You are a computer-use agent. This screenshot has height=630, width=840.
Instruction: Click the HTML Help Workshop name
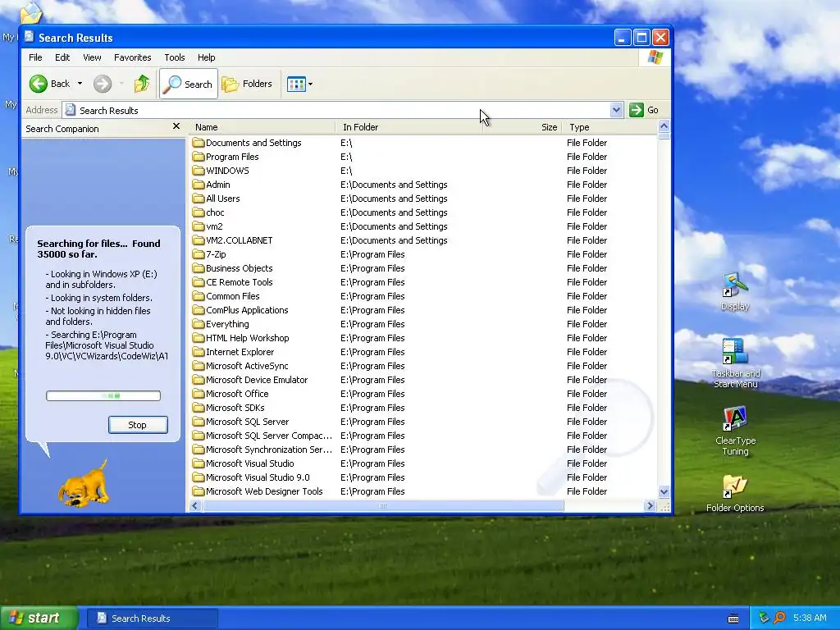point(248,338)
